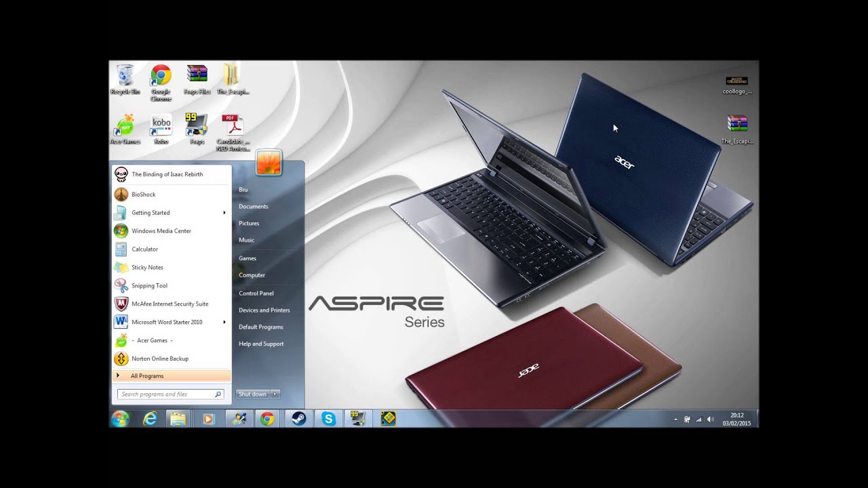Open the taskbar icon next to Media Player
Screen dimensions: 868x488
238,419
